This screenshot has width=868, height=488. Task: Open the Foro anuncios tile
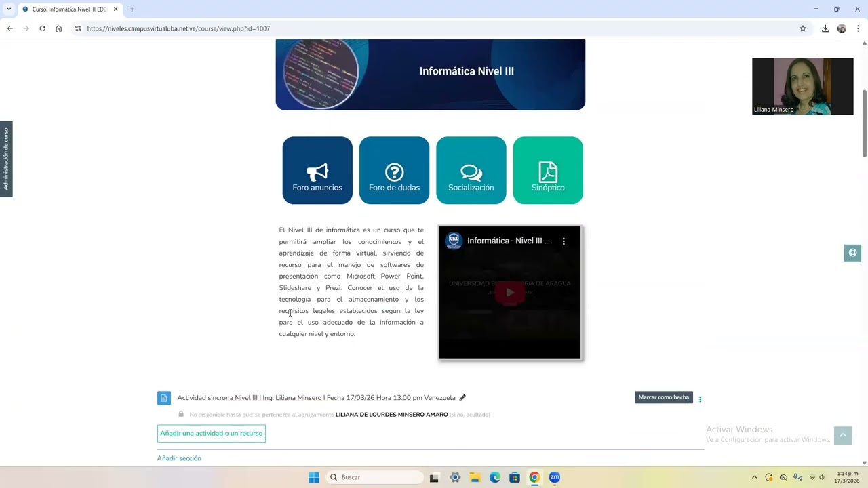[x=317, y=170]
